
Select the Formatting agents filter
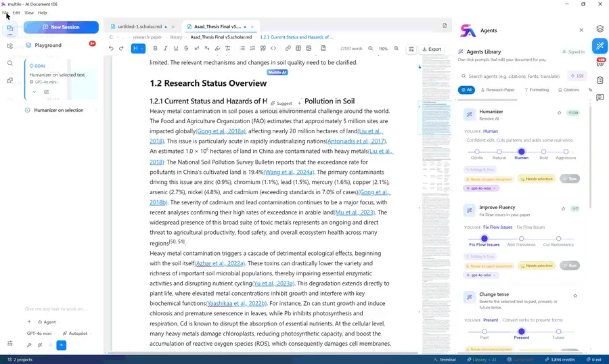click(537, 90)
